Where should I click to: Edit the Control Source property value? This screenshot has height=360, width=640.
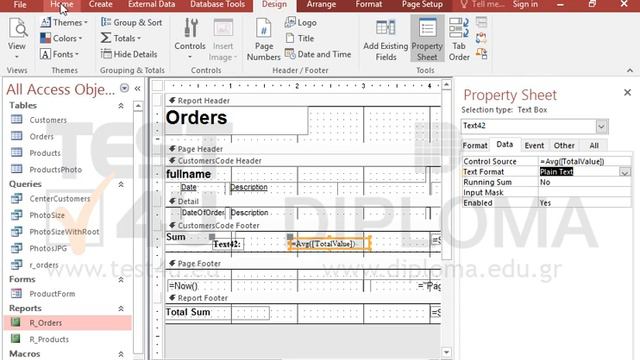tap(584, 162)
